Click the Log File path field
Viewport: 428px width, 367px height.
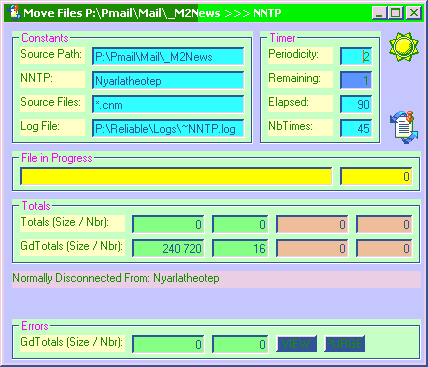point(168,129)
